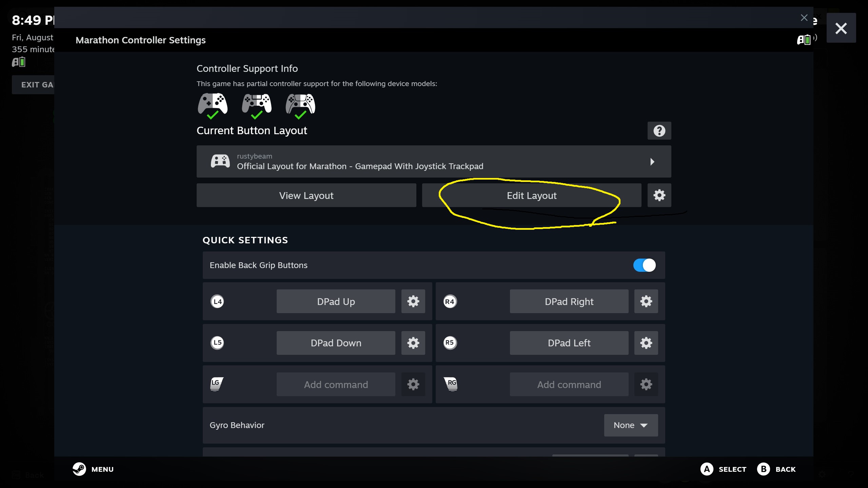
Task: Change the L5 DPad Down binding
Action: coord(336,343)
